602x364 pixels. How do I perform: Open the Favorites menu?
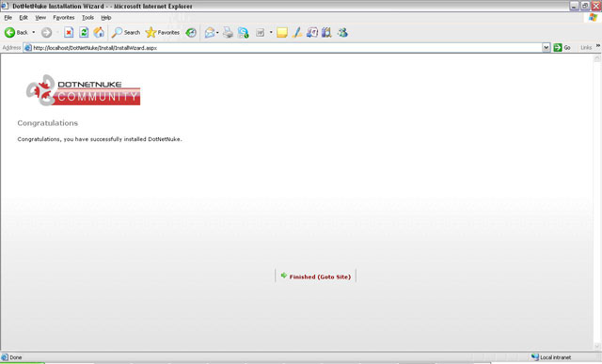64,18
